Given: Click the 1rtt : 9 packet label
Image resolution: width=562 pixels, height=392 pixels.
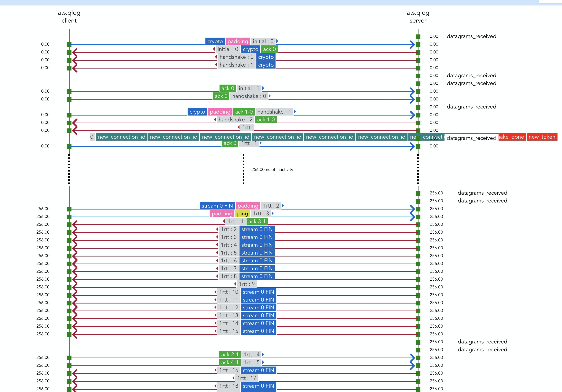Looking at the screenshot, I should coord(247,284).
